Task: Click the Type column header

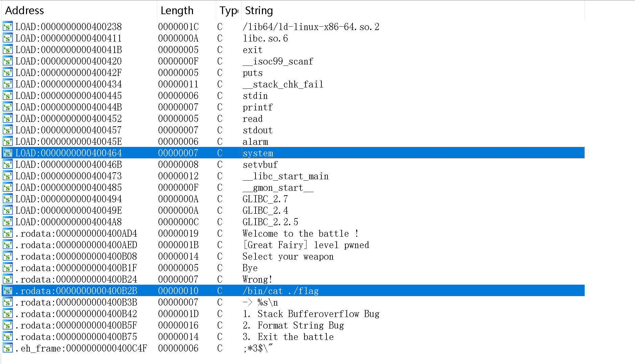Action: click(x=229, y=10)
